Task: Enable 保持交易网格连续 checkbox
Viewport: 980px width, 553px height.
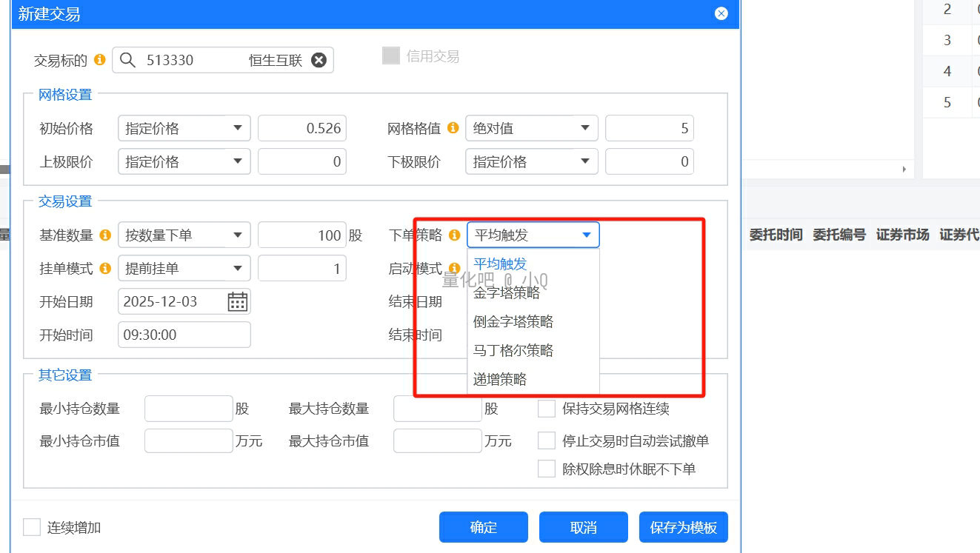Action: click(x=547, y=409)
